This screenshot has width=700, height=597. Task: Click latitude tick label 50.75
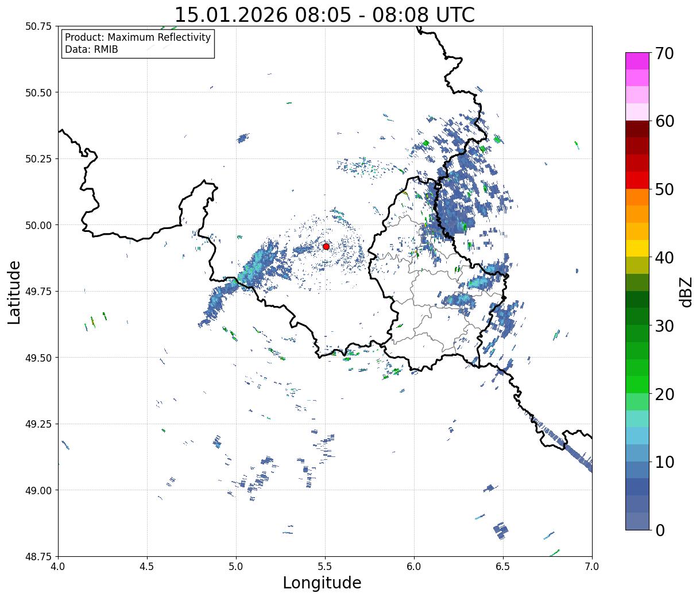click(38, 26)
